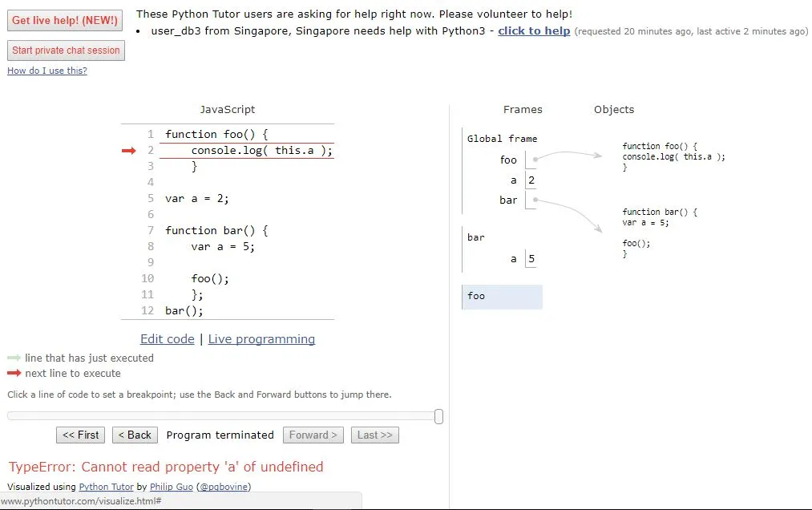Select the highlighted foo stack frame
This screenshot has width=812, height=510.
502,296
